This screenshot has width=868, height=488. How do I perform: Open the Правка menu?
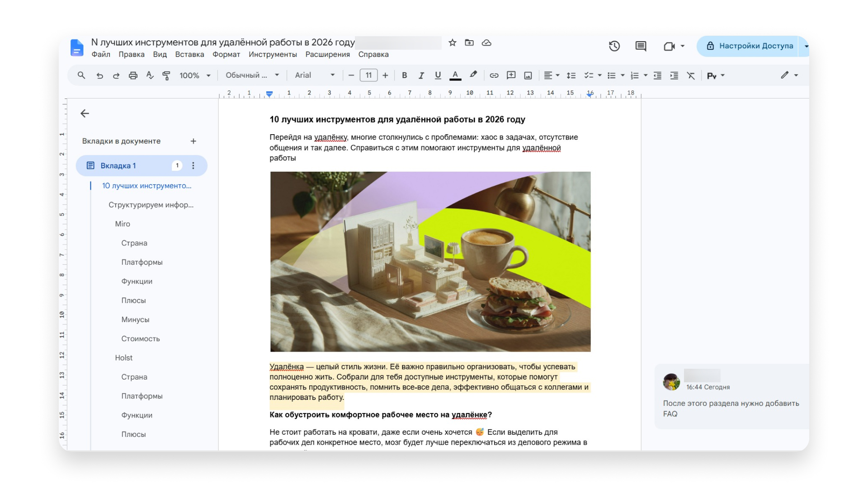point(132,54)
